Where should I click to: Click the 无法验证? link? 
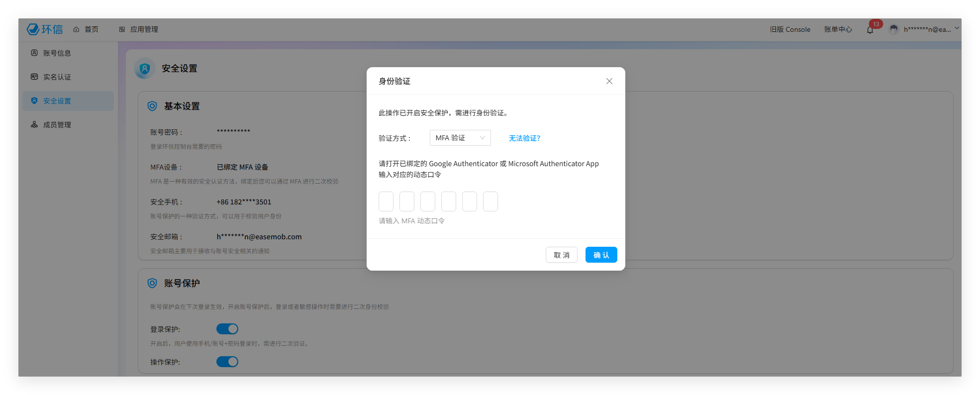(524, 138)
